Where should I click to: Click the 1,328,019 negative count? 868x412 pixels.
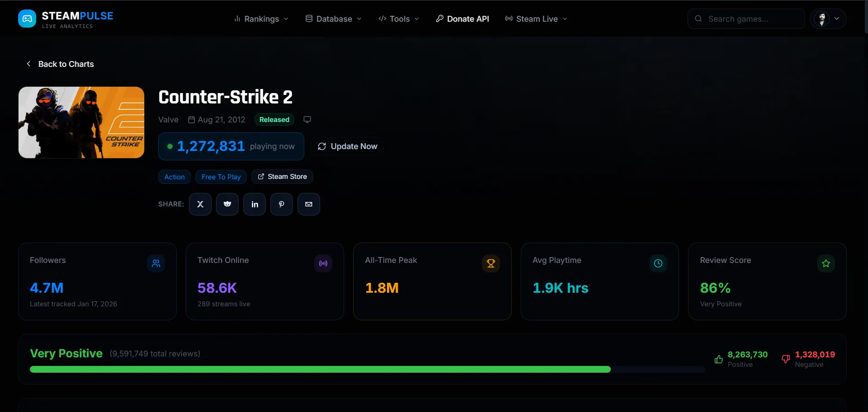[x=815, y=355]
